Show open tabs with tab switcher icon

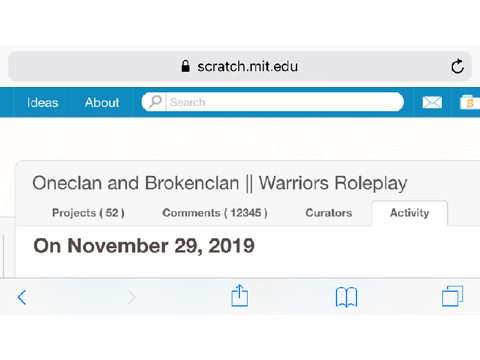click(452, 296)
